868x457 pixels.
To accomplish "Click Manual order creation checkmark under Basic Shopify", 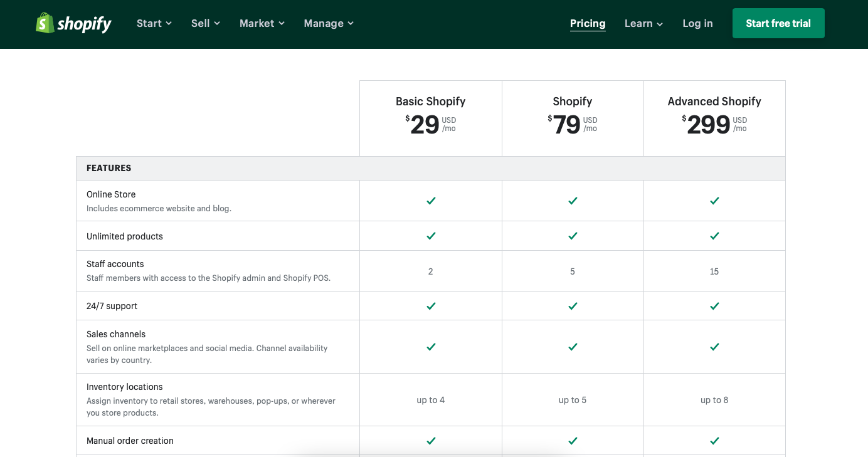I will click(x=431, y=441).
